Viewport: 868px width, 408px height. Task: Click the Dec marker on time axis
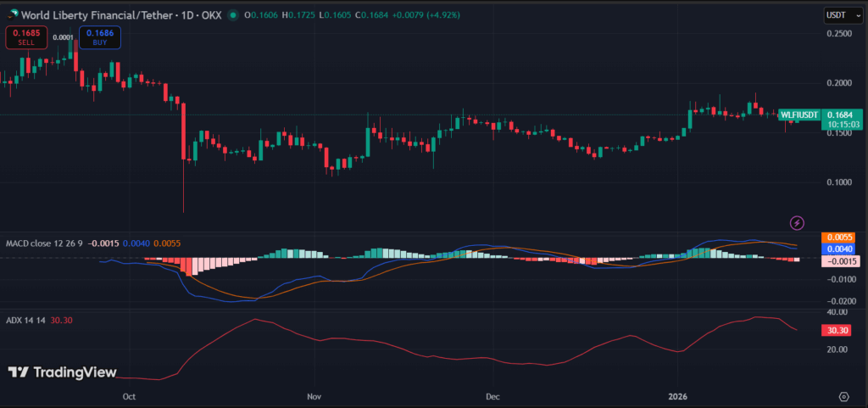coord(492,396)
